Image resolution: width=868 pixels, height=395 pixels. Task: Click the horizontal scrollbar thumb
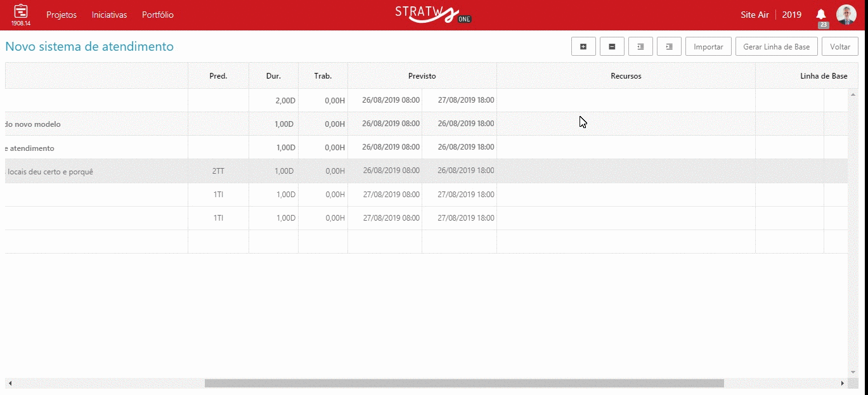463,383
